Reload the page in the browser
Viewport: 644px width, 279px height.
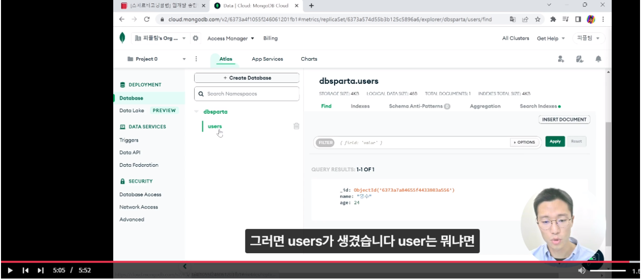146,19
